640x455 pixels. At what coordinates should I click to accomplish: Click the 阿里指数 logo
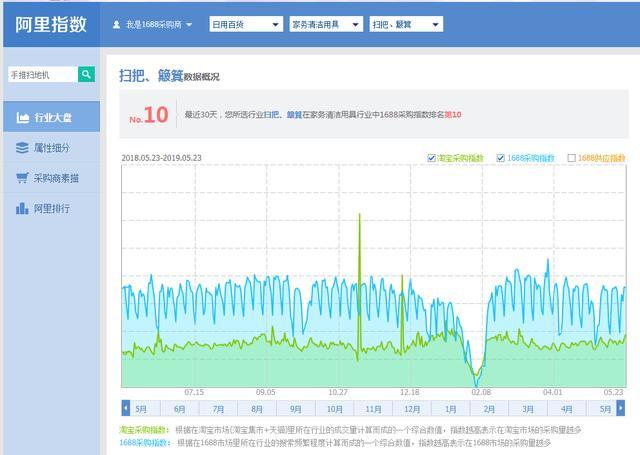point(51,24)
